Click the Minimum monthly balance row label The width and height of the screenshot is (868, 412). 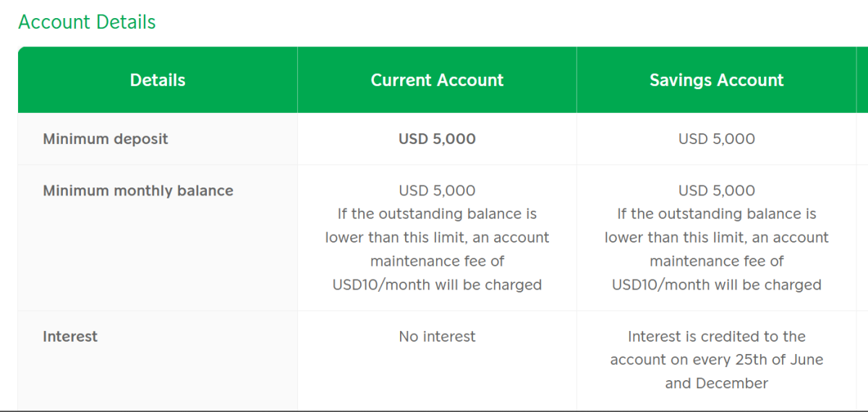138,191
